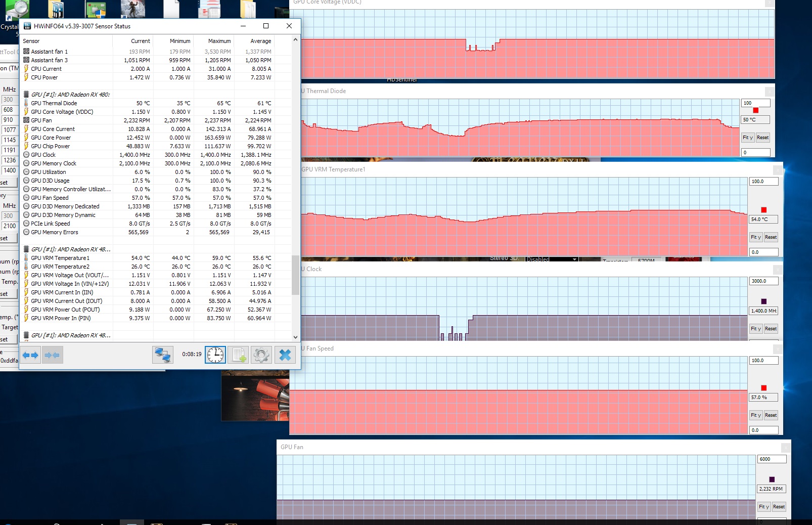The width and height of the screenshot is (812, 525).
Task: Click the 6000 maximum field in GPU Fan graph
Action: pos(772,459)
